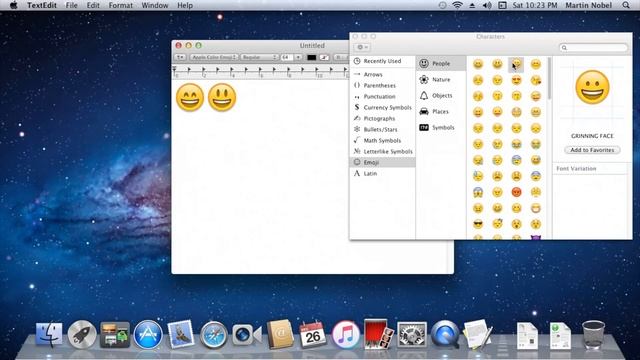Open Recently Used characters list

(x=382, y=61)
